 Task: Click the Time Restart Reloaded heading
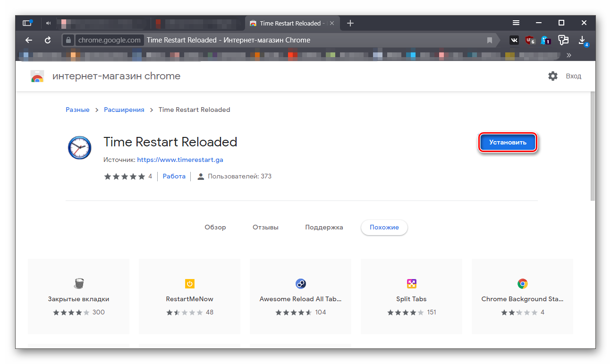click(x=170, y=142)
